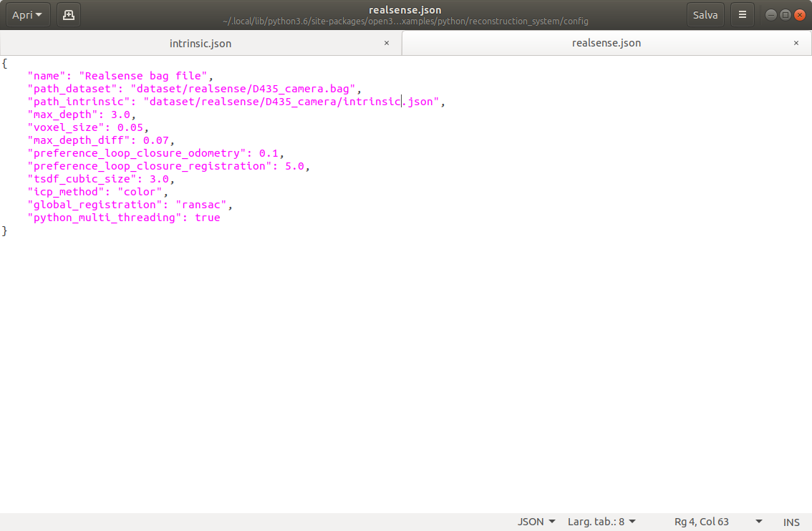The image size is (812, 531).
Task: Open the Apri file menu
Action: (28, 15)
